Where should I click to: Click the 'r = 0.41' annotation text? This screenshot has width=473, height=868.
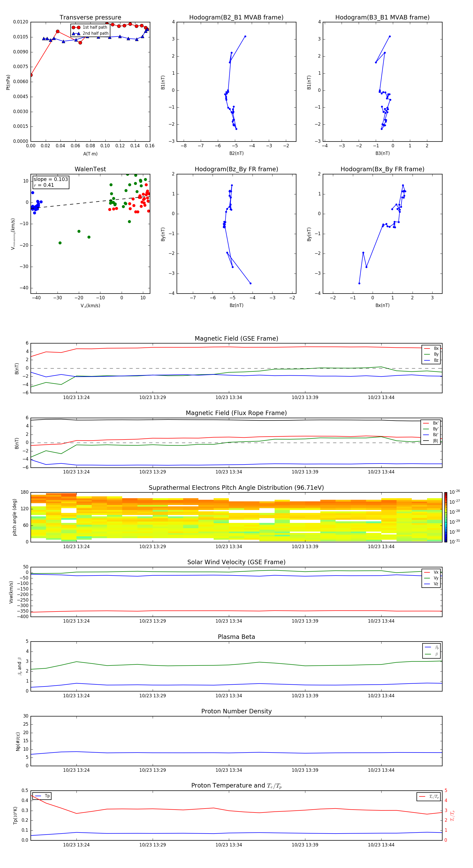[44, 185]
